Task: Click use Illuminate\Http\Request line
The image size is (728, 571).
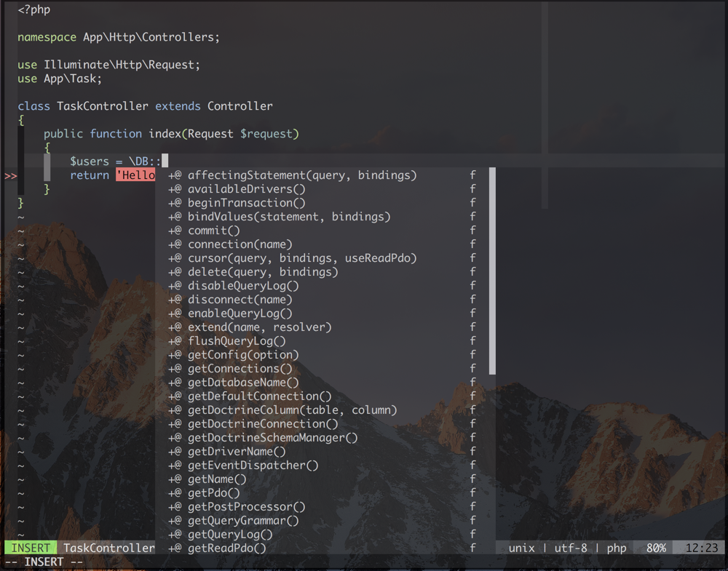Action: point(108,65)
